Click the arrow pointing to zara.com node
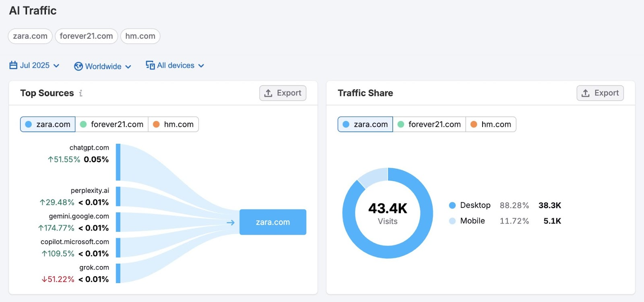 tap(231, 222)
